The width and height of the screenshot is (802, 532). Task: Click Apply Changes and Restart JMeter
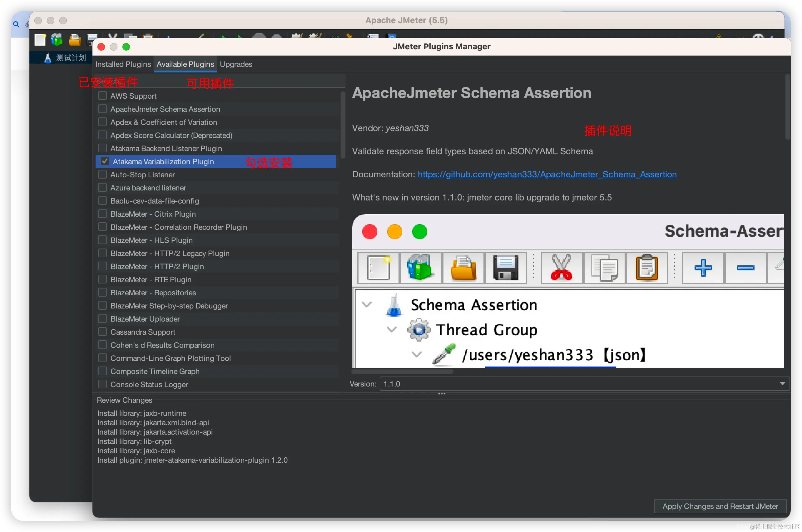720,506
